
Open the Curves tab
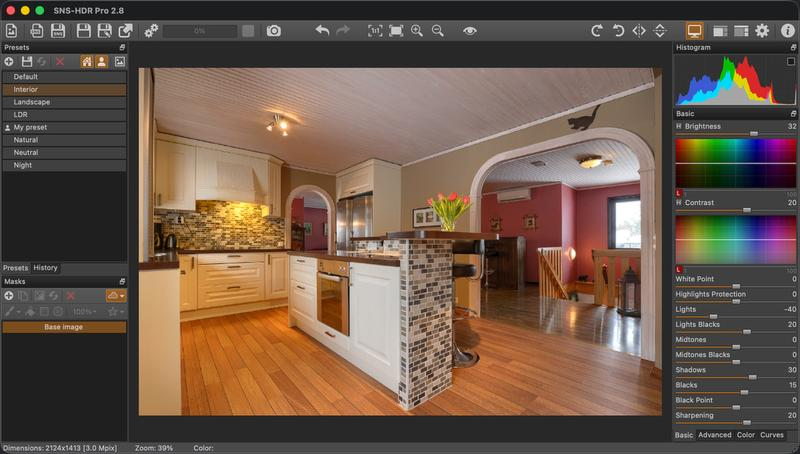click(x=771, y=435)
